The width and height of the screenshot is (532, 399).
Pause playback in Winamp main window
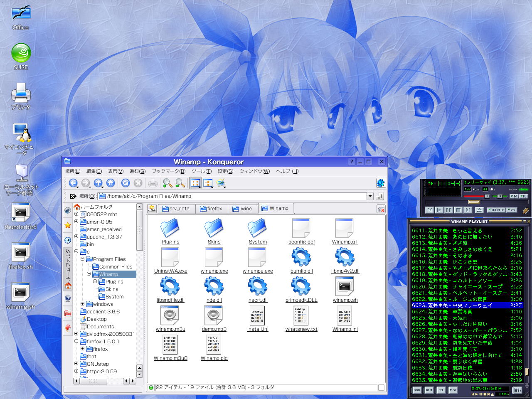[448, 210]
